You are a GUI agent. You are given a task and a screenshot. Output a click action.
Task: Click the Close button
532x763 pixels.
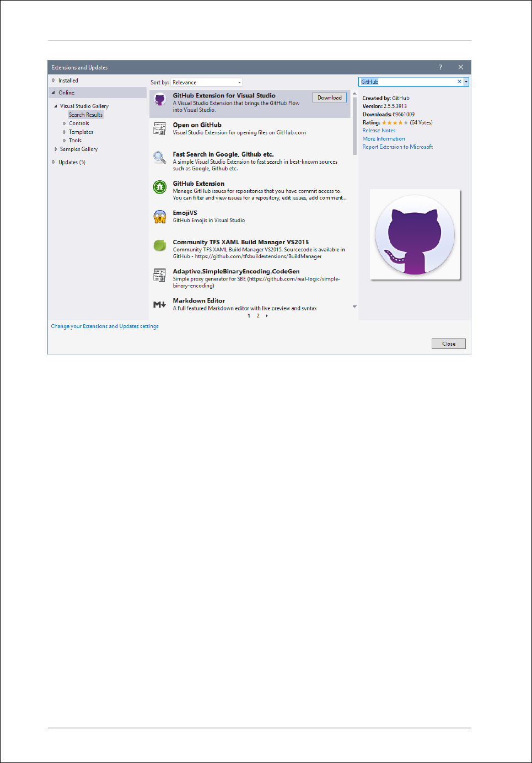[449, 343]
